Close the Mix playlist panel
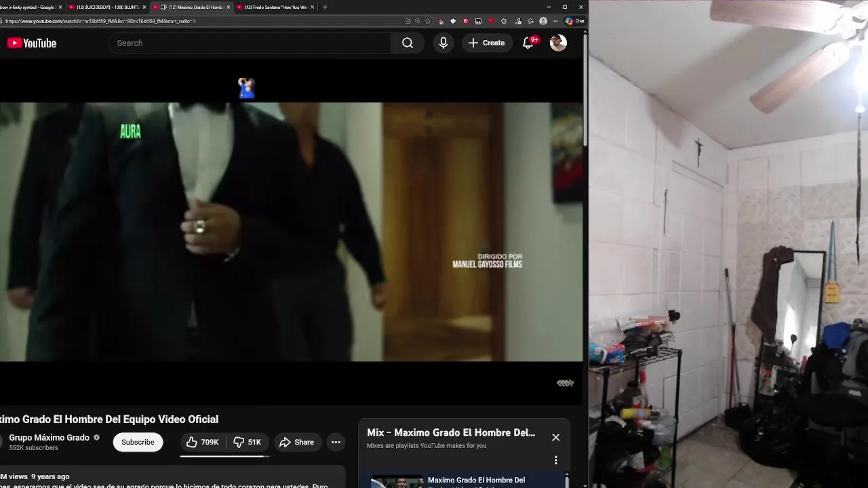 pos(556,437)
